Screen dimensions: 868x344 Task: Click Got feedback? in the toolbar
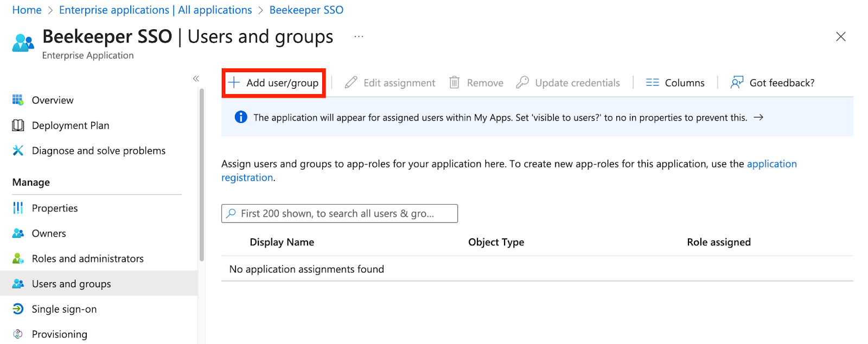773,83
